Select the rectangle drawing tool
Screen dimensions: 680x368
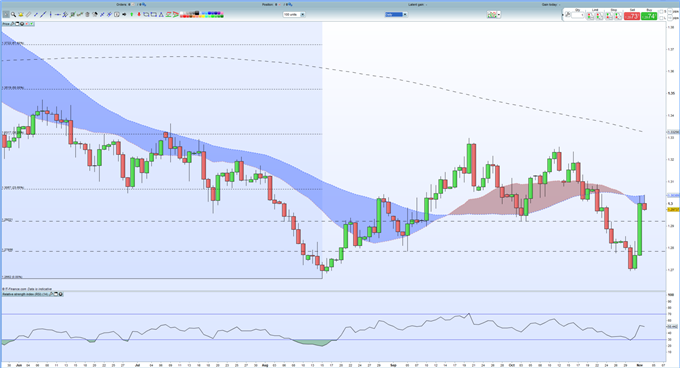[154, 14]
